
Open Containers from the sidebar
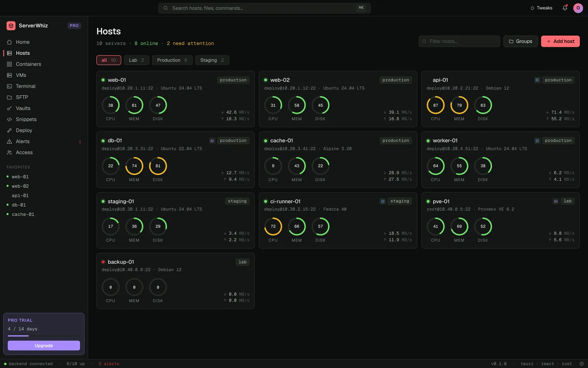44,64
